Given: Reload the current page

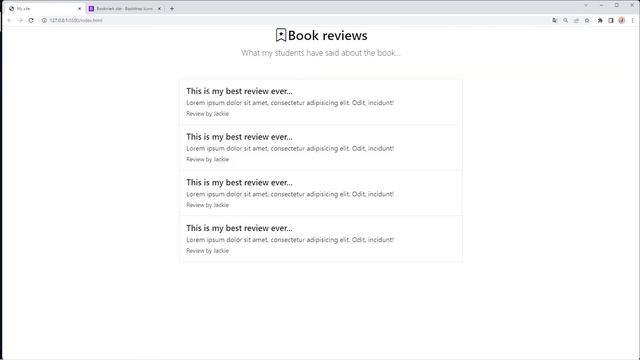Looking at the screenshot, I should tap(31, 20).
